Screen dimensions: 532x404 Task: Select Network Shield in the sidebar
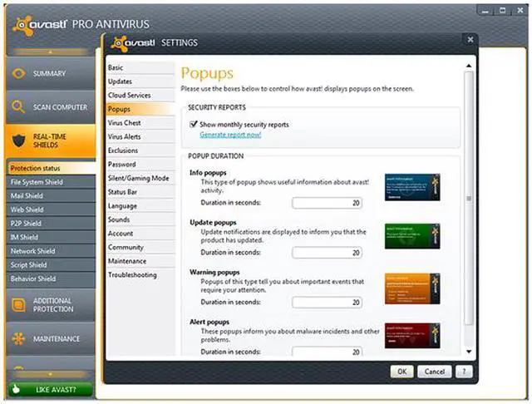[x=51, y=251]
